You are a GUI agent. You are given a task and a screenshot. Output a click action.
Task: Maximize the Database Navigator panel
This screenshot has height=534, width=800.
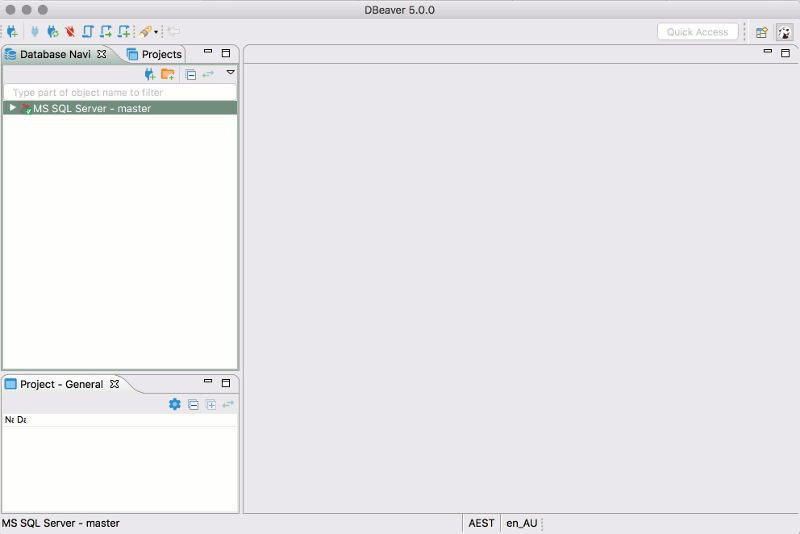[x=226, y=53]
